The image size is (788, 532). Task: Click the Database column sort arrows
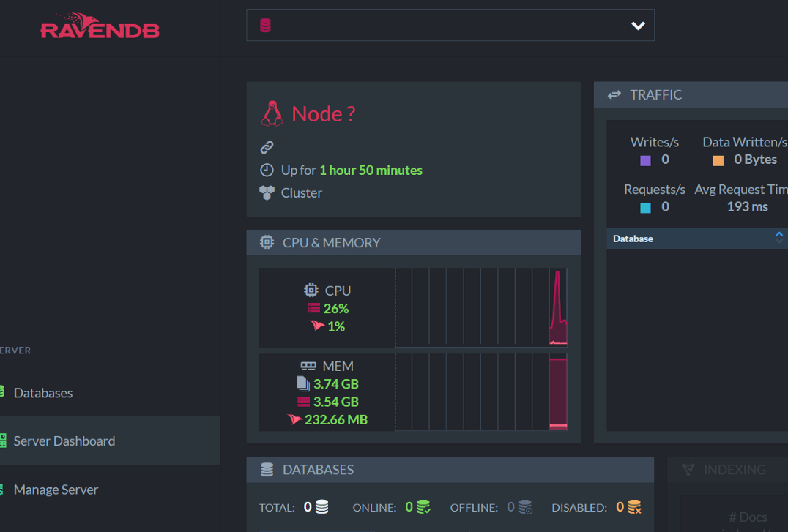tap(779, 238)
